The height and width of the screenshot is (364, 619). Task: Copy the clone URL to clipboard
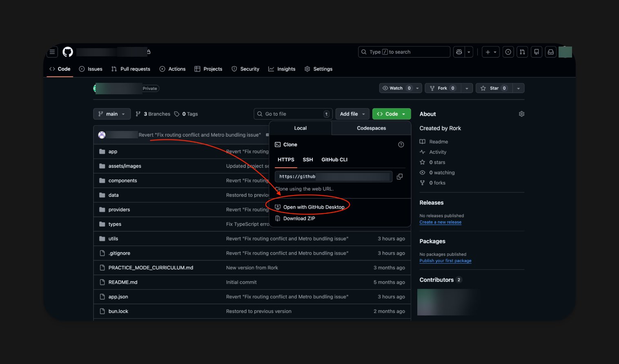coord(400,176)
